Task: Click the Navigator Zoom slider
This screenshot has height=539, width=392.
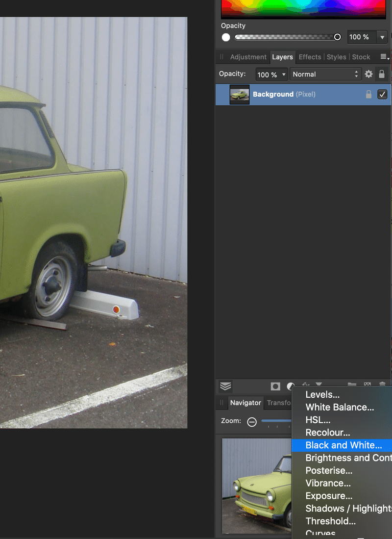Action: click(x=276, y=421)
